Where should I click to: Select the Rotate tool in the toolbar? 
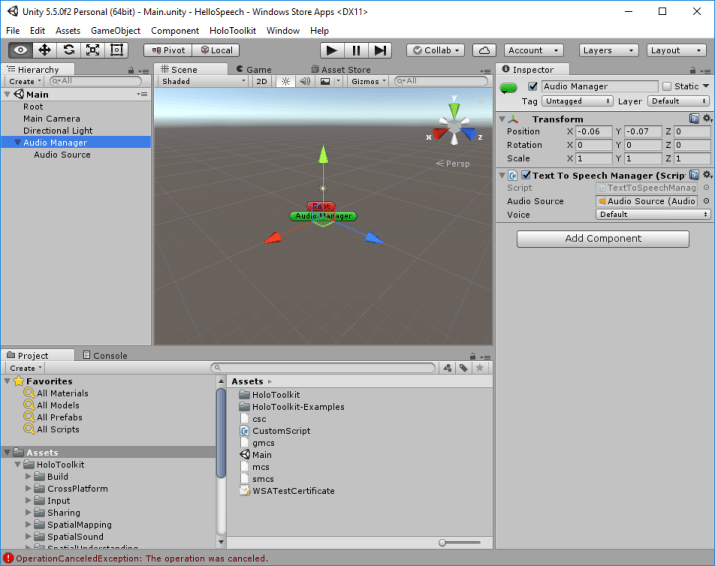click(x=68, y=50)
